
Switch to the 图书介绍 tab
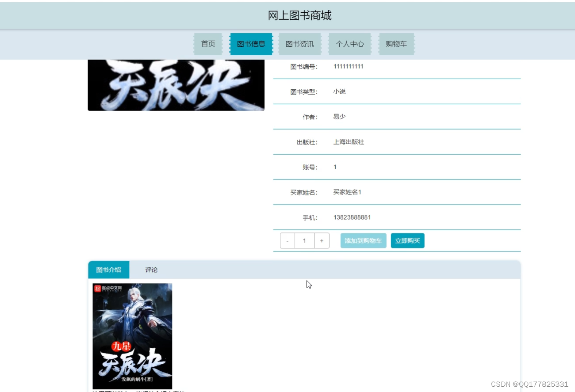[109, 270]
